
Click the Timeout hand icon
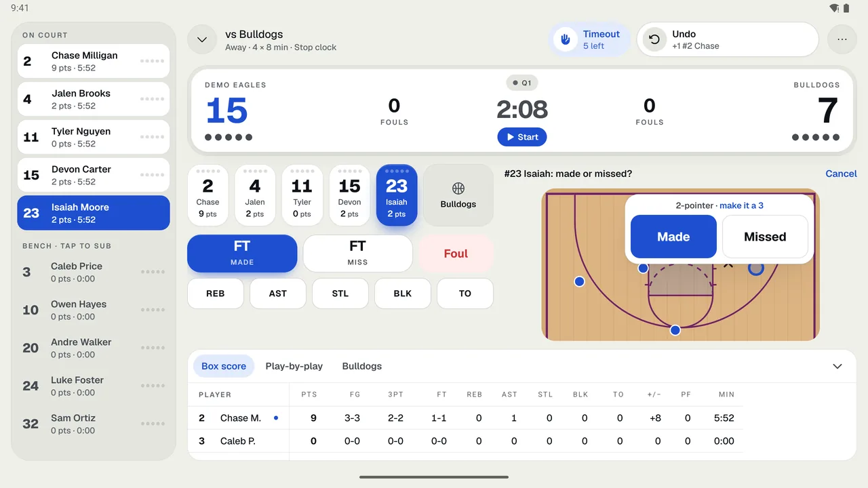pyautogui.click(x=565, y=39)
